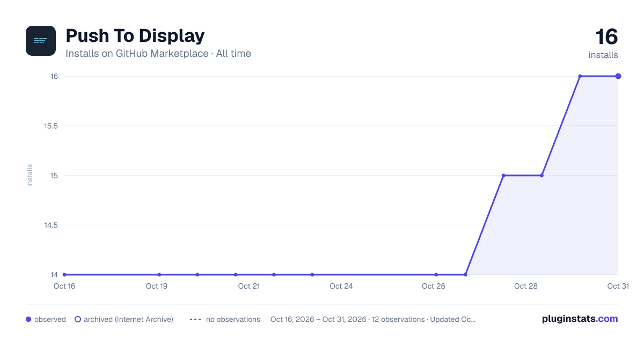Viewport: 644px width, 338px height.
Task: Click the 'no observations' legend label
Action: click(x=233, y=319)
